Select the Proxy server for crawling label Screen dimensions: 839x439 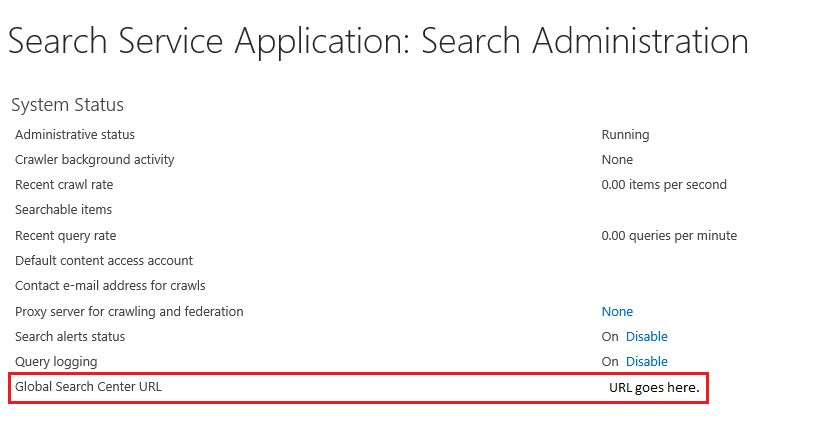(129, 312)
